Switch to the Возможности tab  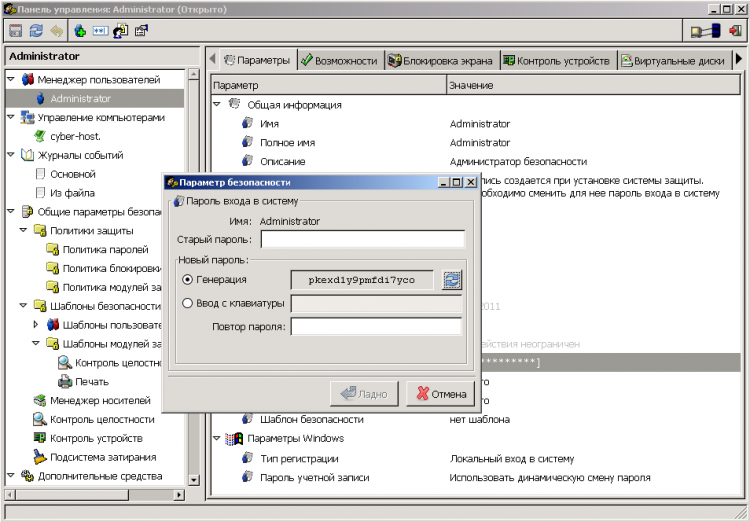[x=340, y=61]
